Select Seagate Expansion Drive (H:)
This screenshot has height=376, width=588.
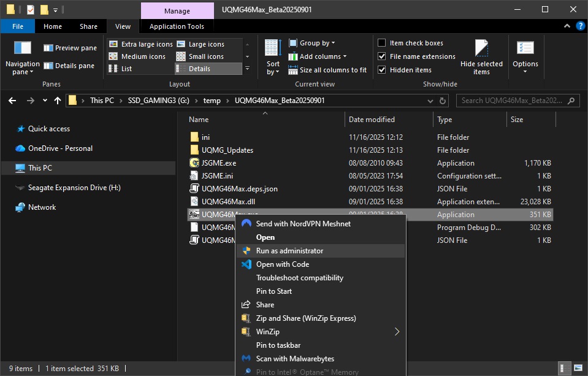pyautogui.click(x=74, y=188)
